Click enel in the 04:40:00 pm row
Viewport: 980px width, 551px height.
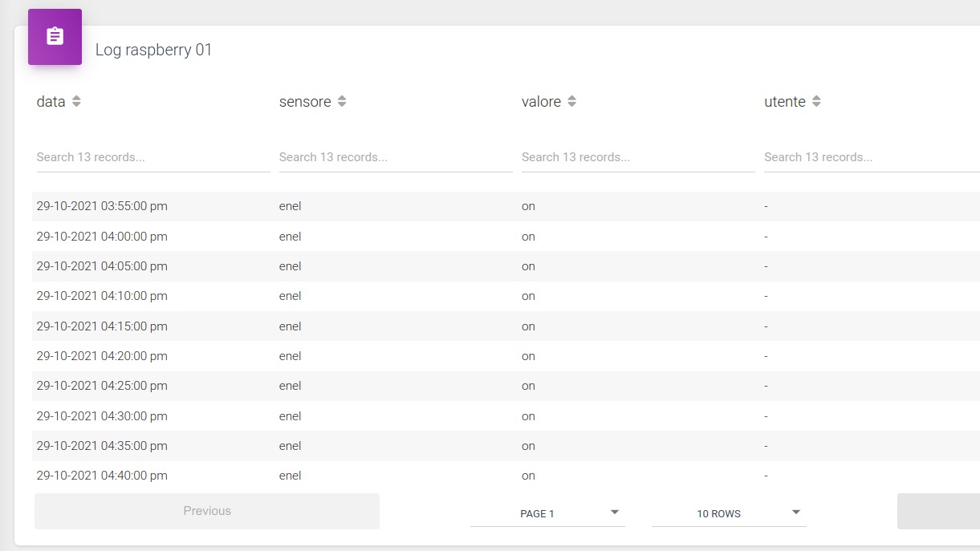[290, 476]
